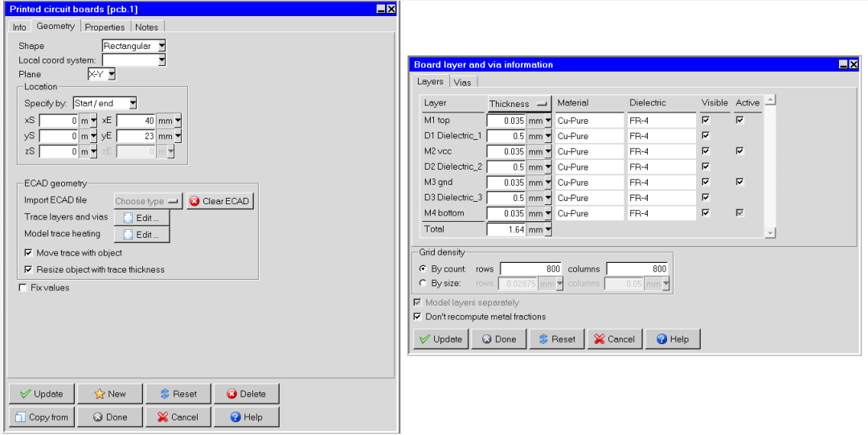Open the M1 top thickness unit dropdown

tap(548, 121)
